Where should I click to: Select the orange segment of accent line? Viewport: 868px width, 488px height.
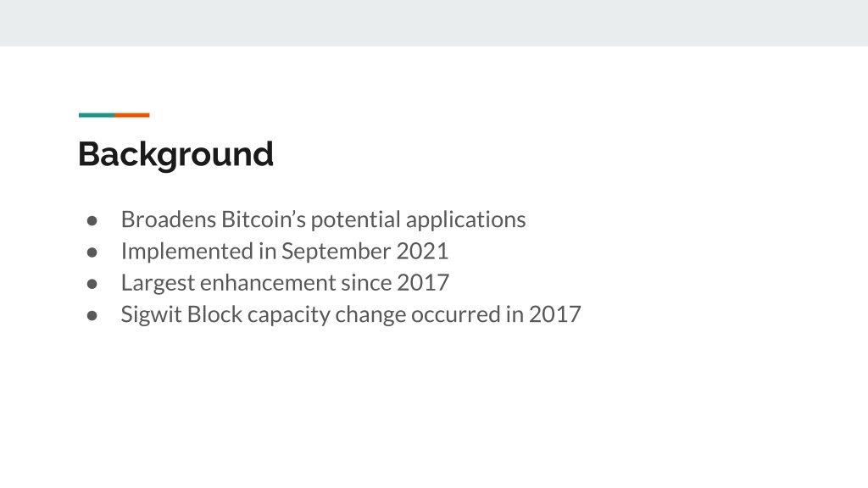pyautogui.click(x=131, y=115)
